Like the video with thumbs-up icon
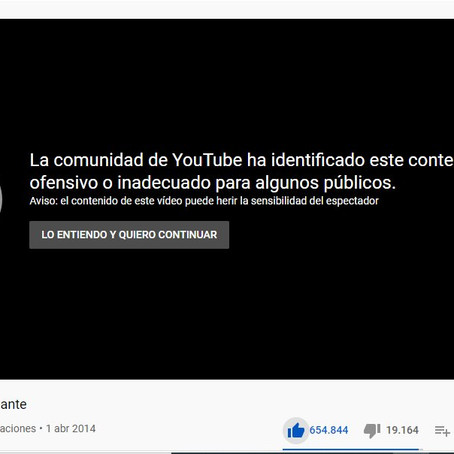The height and width of the screenshot is (454, 454). coord(296,430)
